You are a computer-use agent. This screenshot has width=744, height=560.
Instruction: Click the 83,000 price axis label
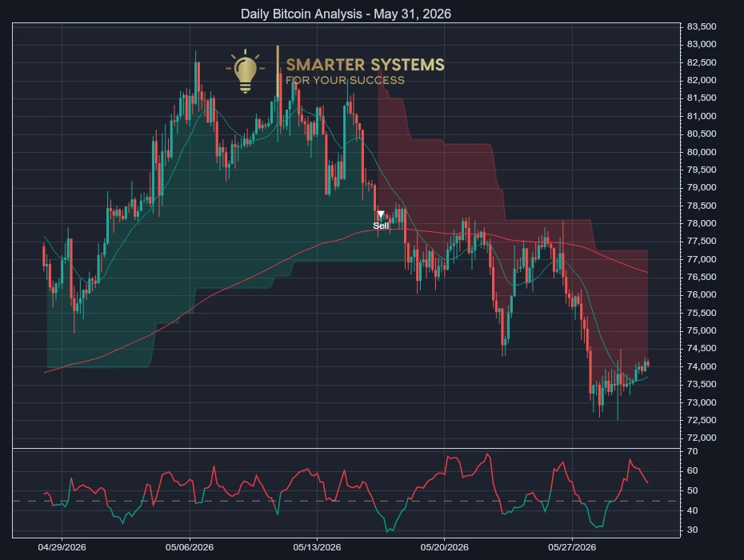702,44
